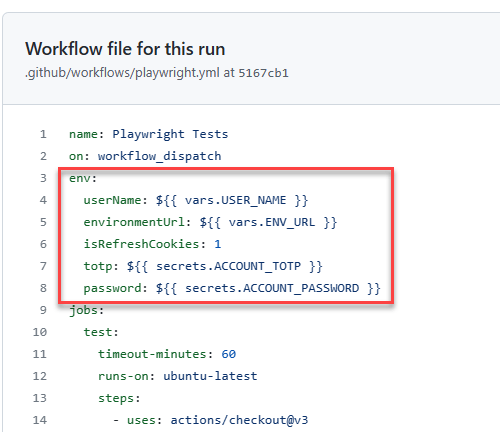Select line number 12

click(x=40, y=376)
